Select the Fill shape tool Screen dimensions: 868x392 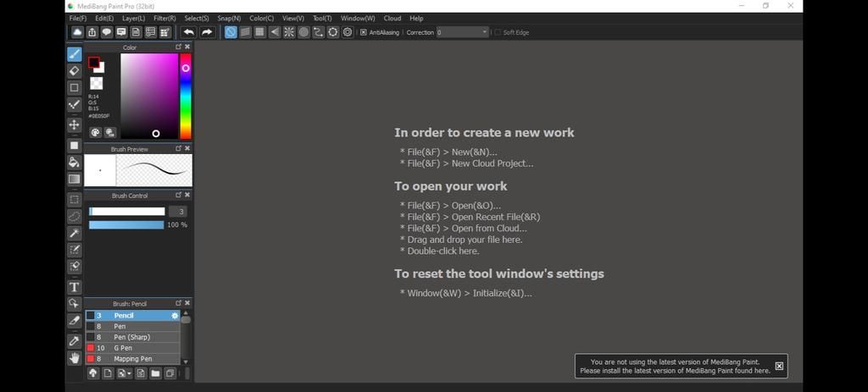[75, 146]
